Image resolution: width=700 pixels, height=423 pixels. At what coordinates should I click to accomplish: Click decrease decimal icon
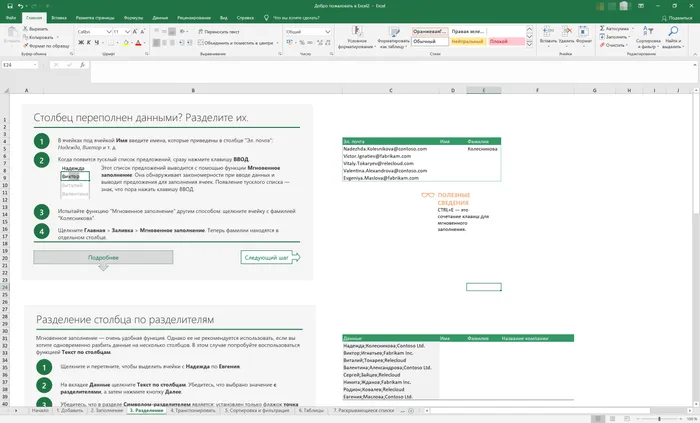pos(328,42)
